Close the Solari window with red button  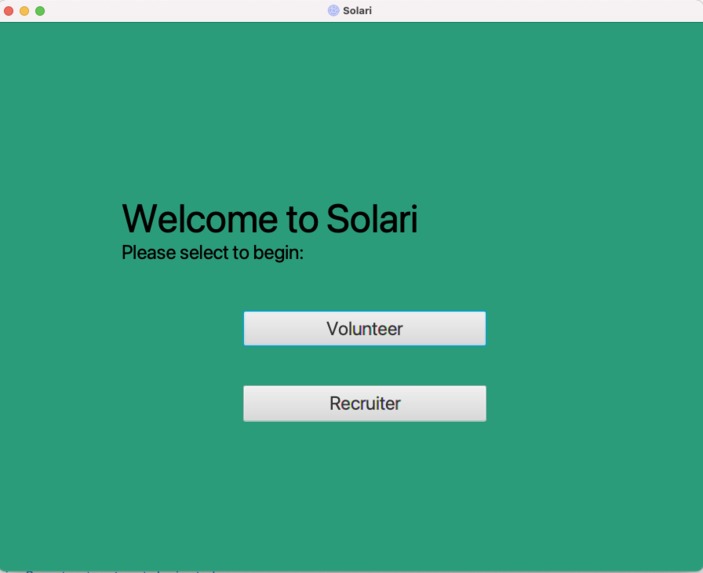point(9,11)
